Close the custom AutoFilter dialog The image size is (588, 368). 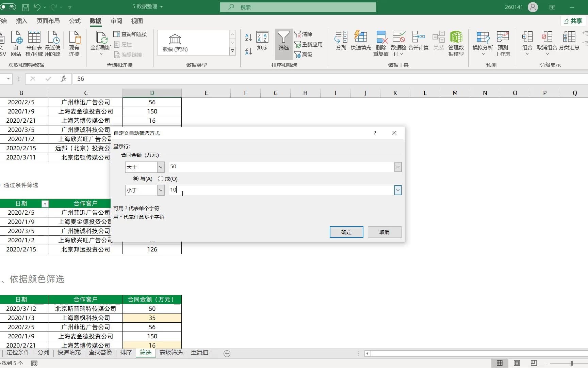click(394, 133)
